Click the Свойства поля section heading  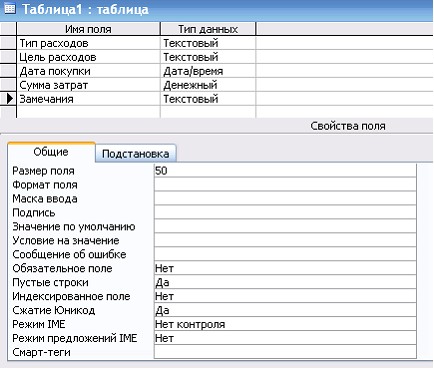click(x=348, y=126)
